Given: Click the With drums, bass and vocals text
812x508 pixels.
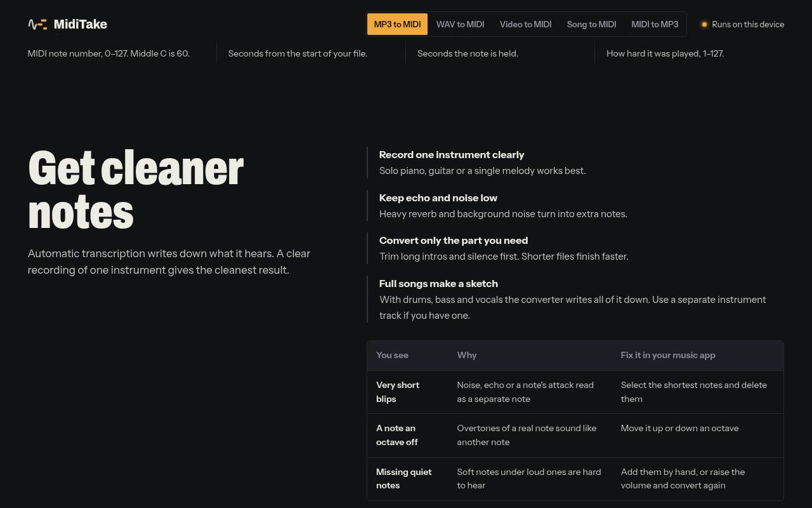Looking at the screenshot, I should (x=573, y=307).
